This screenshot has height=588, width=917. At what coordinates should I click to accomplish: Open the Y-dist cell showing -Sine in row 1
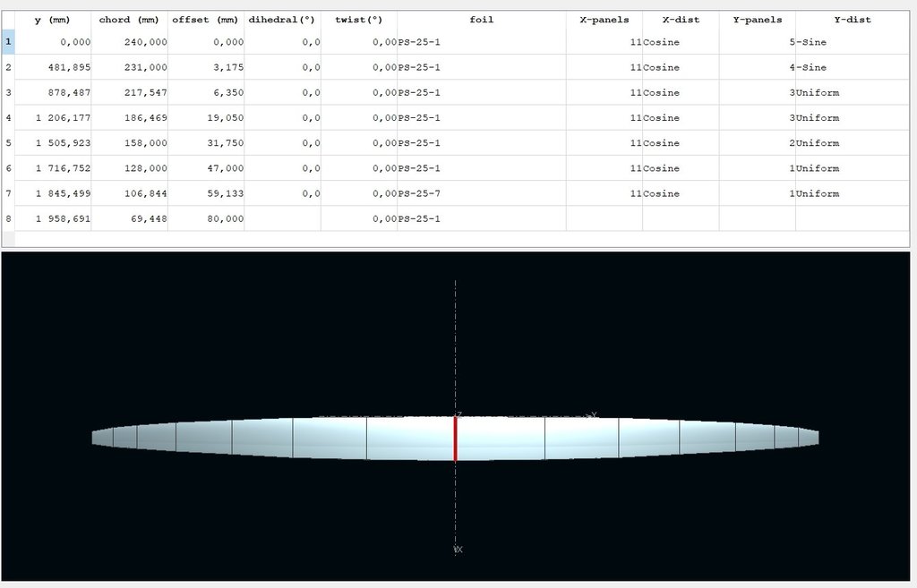pos(852,42)
